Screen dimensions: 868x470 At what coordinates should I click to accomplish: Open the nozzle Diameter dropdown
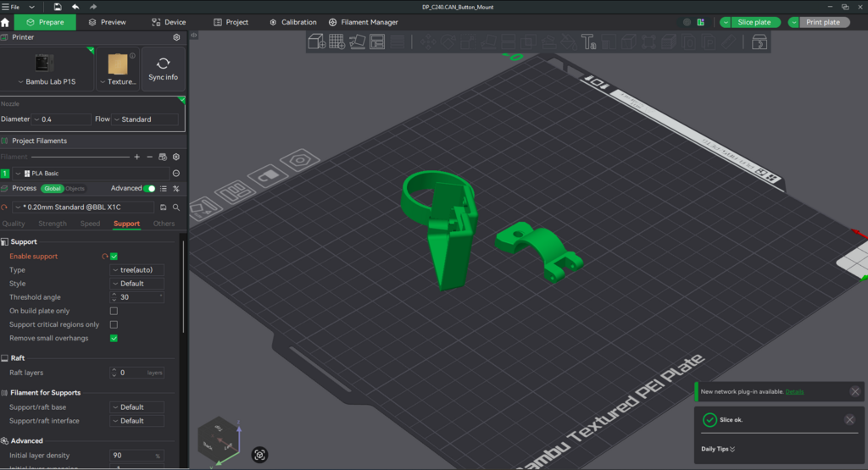[x=61, y=119]
